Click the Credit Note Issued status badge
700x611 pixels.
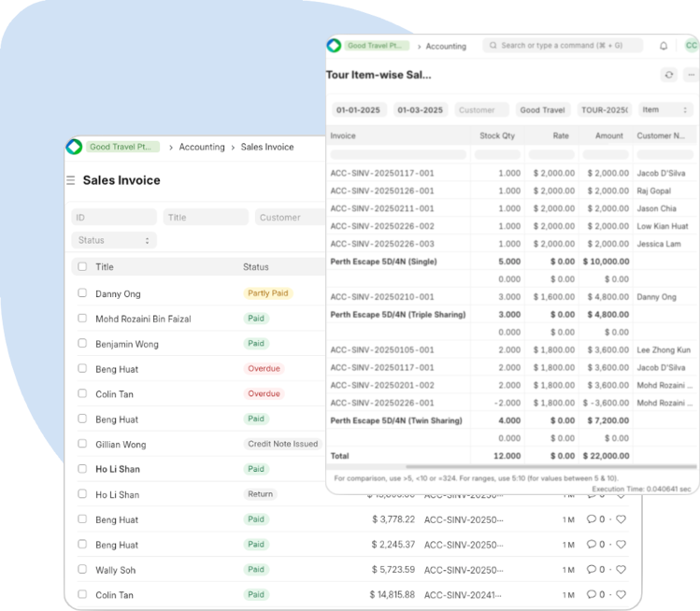[x=282, y=444]
